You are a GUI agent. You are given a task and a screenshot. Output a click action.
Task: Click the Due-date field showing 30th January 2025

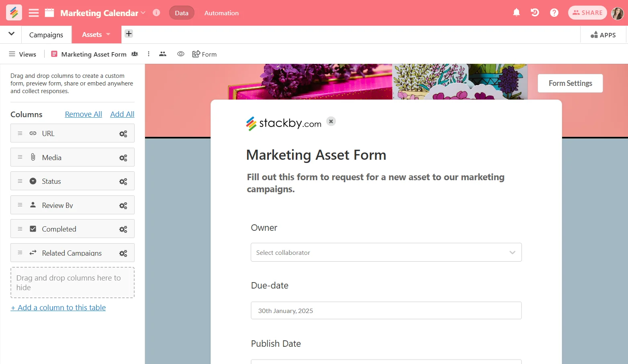[386, 310]
